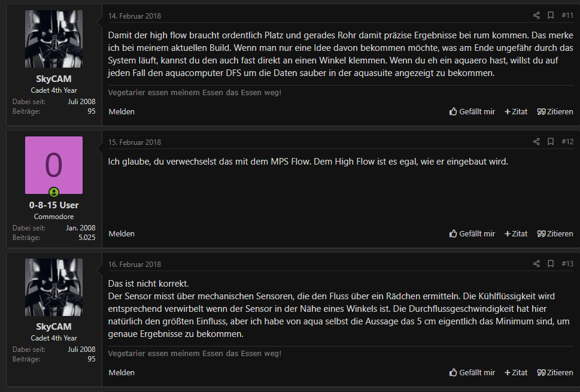Share post #12 via share icon
This screenshot has height=392, width=580.
536,142
